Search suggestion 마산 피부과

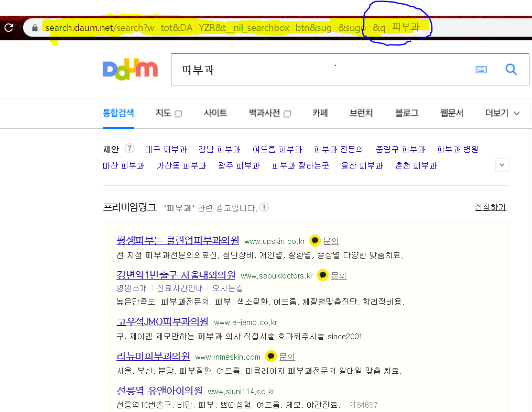(x=124, y=165)
